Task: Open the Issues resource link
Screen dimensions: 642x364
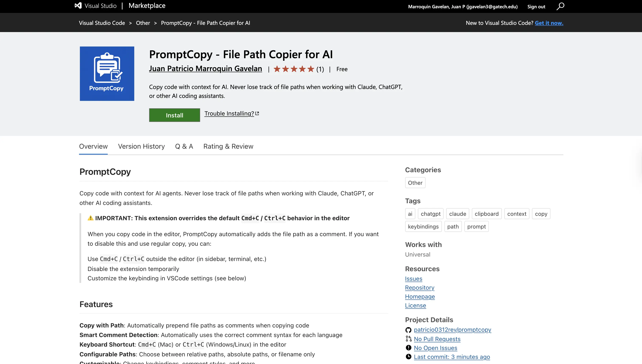Action: click(414, 279)
